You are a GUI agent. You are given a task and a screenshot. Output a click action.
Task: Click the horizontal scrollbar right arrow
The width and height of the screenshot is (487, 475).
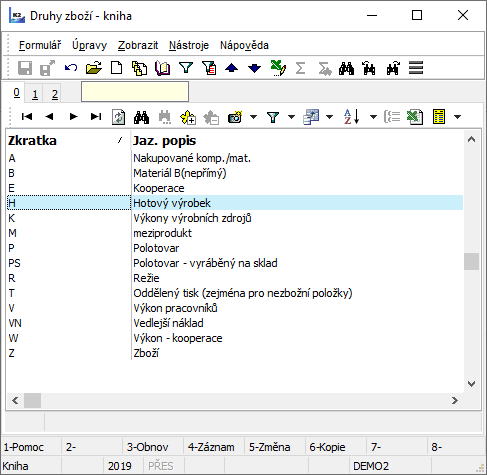point(455,400)
